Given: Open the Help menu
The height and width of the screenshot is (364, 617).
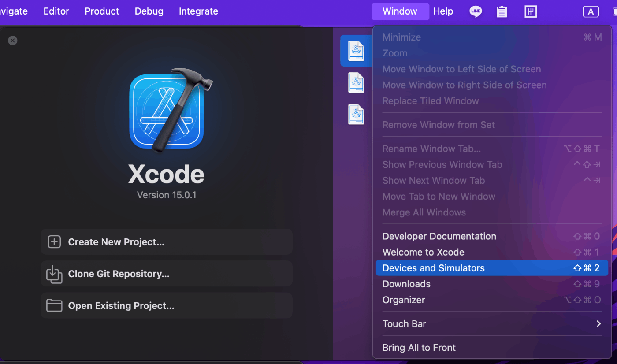Looking at the screenshot, I should (443, 11).
